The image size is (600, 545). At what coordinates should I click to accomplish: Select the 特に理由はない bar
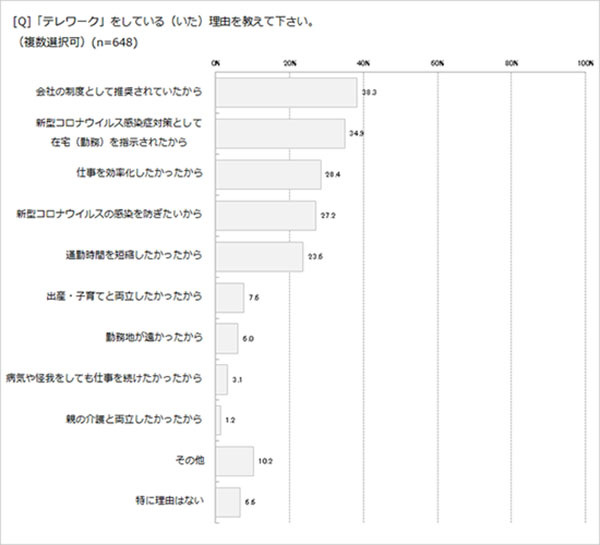click(x=228, y=502)
